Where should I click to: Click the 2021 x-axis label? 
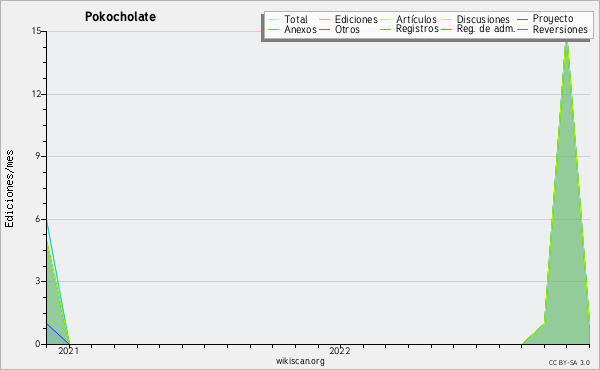point(68,351)
